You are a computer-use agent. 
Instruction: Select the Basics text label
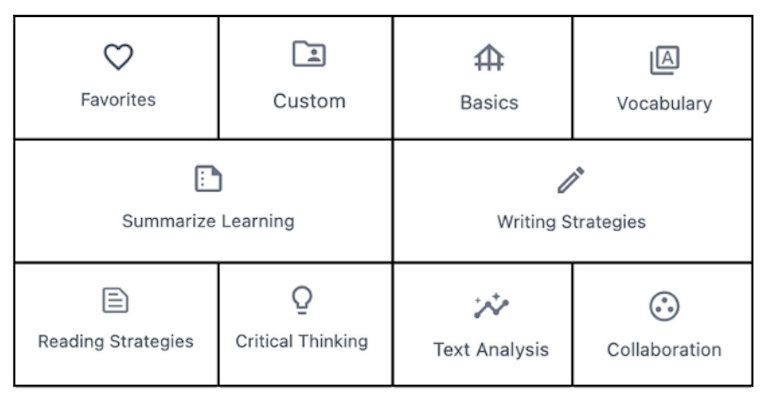coord(489,103)
